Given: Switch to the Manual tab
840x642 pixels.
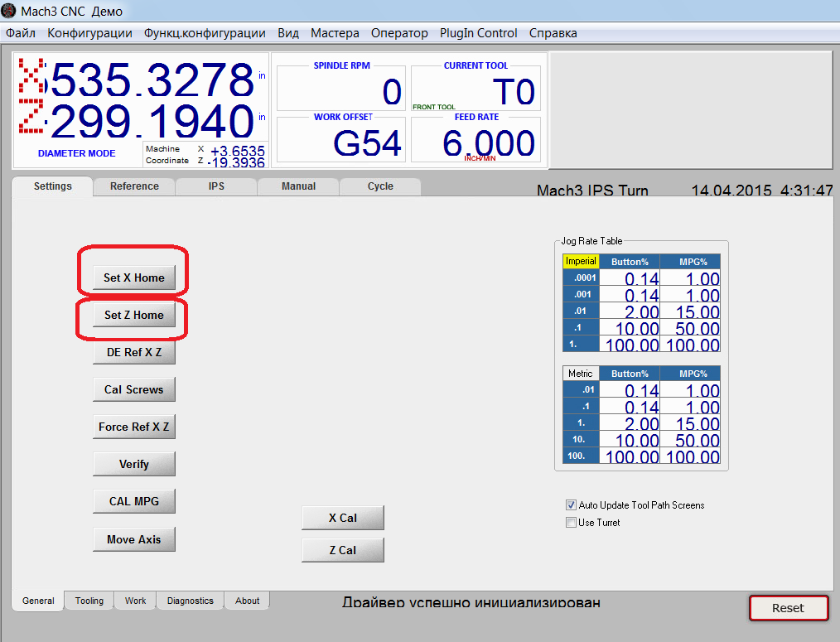Looking at the screenshot, I should (x=298, y=186).
